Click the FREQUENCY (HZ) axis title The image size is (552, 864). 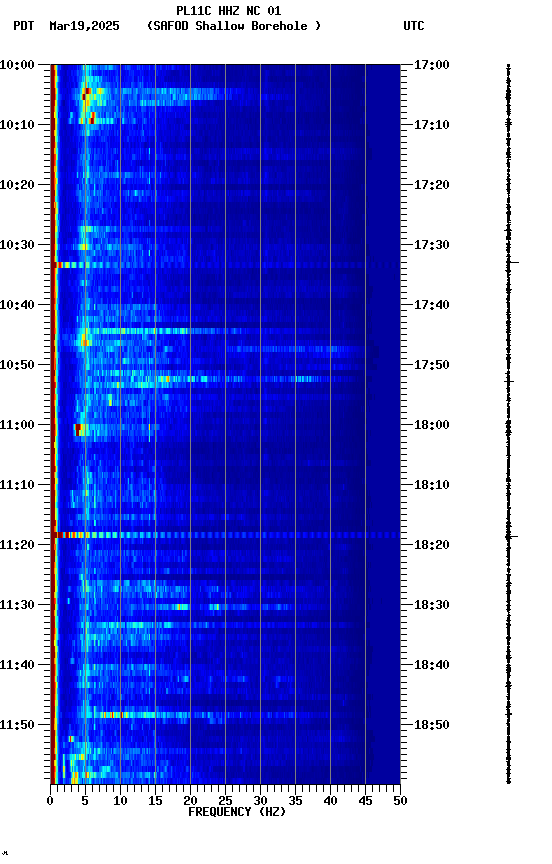pos(237,812)
